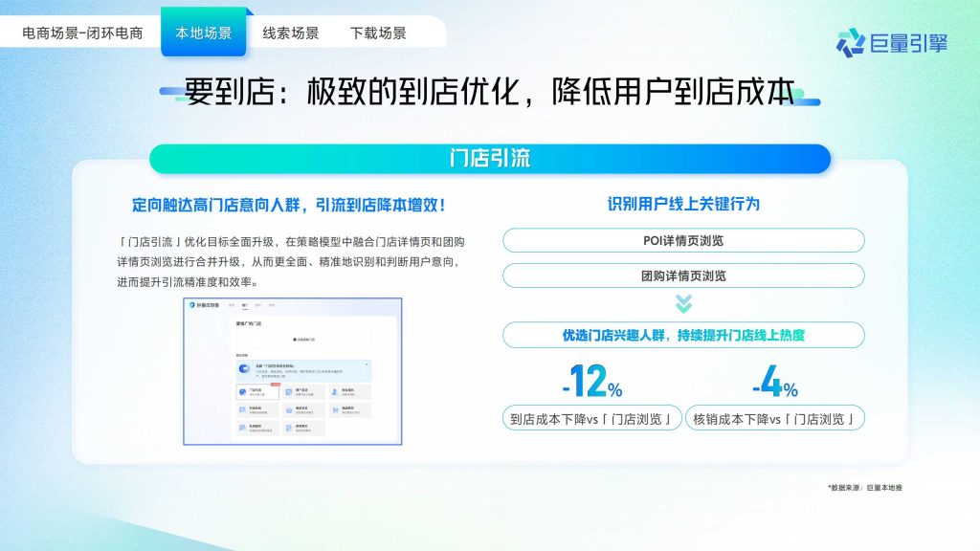Click the add-store plus button in embedded screenshot
The image size is (980, 551).
click(303, 340)
